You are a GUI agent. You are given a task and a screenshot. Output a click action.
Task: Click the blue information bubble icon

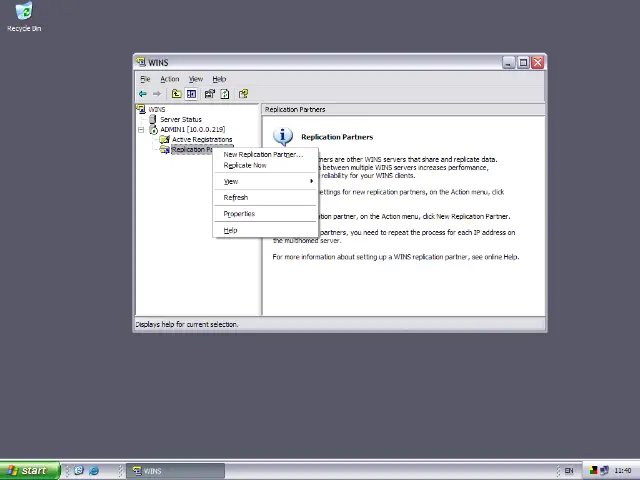(x=283, y=137)
